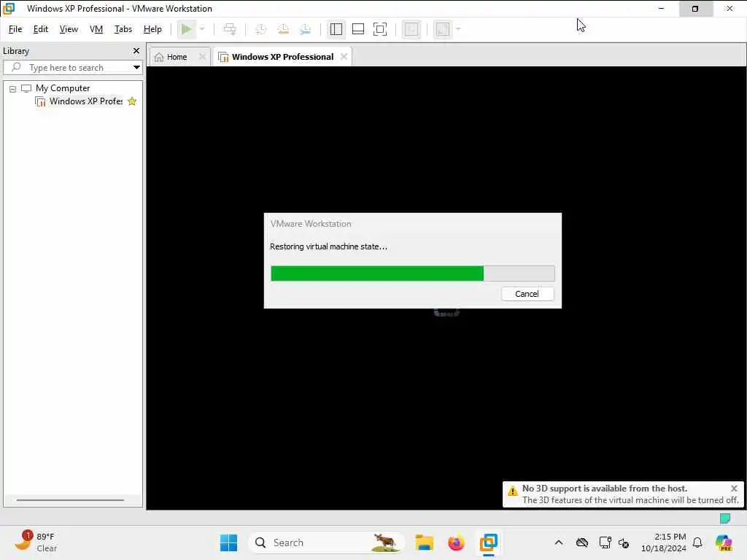Open the Tabs menu

123,29
